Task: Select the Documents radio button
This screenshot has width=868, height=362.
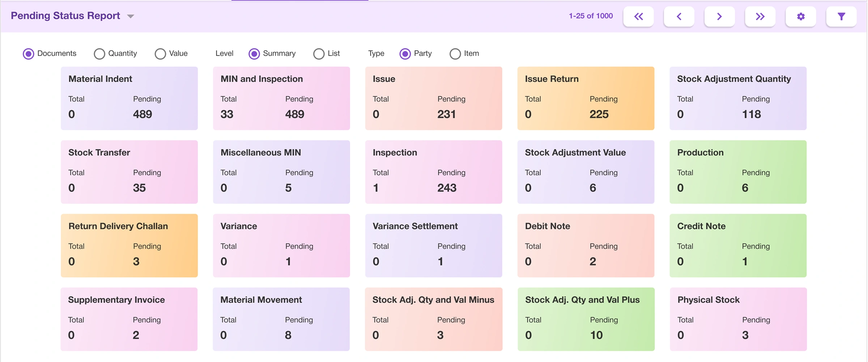Action: [x=29, y=54]
